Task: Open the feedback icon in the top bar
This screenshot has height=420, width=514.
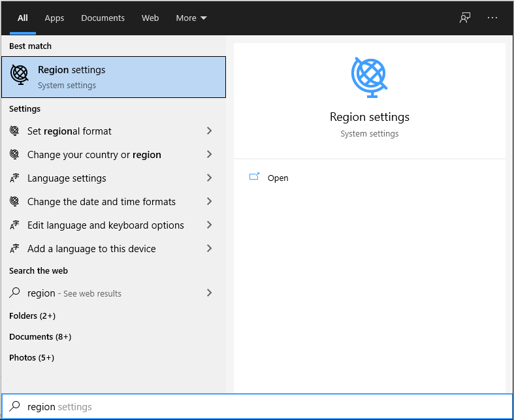Action: [x=465, y=18]
